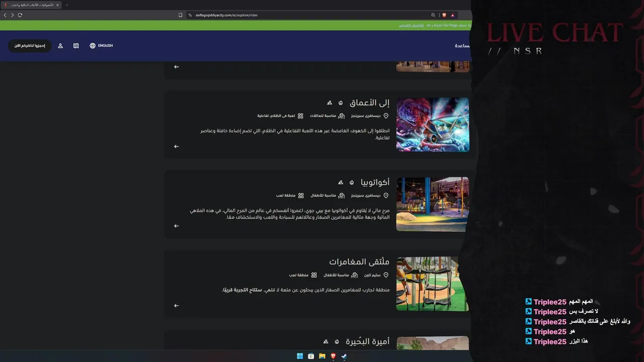Open File Explorer from the taskbar
644x362 pixels.
(322, 356)
